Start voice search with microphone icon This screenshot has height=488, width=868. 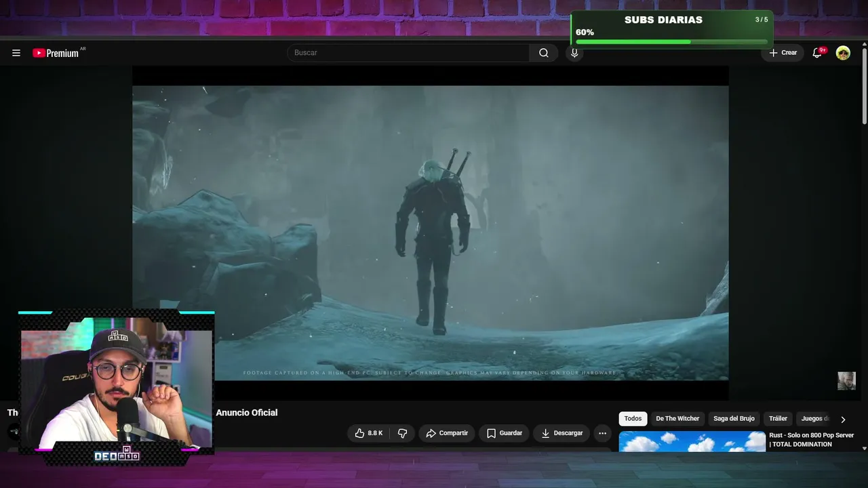(x=574, y=53)
